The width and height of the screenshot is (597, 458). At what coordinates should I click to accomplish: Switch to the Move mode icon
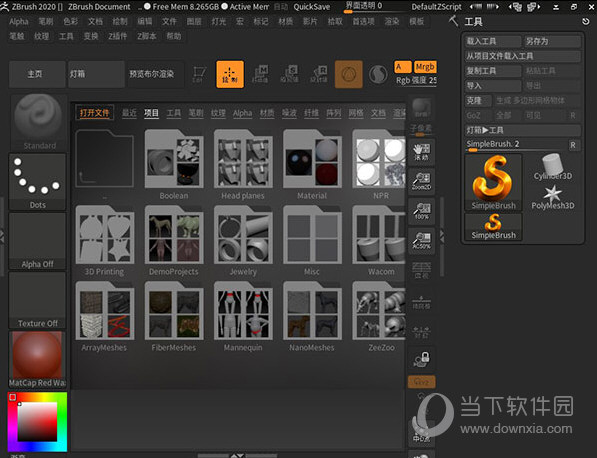[260, 74]
